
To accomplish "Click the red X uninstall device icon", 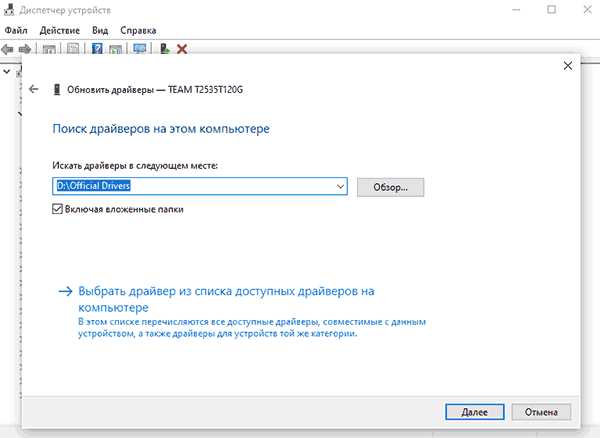I will (x=182, y=49).
